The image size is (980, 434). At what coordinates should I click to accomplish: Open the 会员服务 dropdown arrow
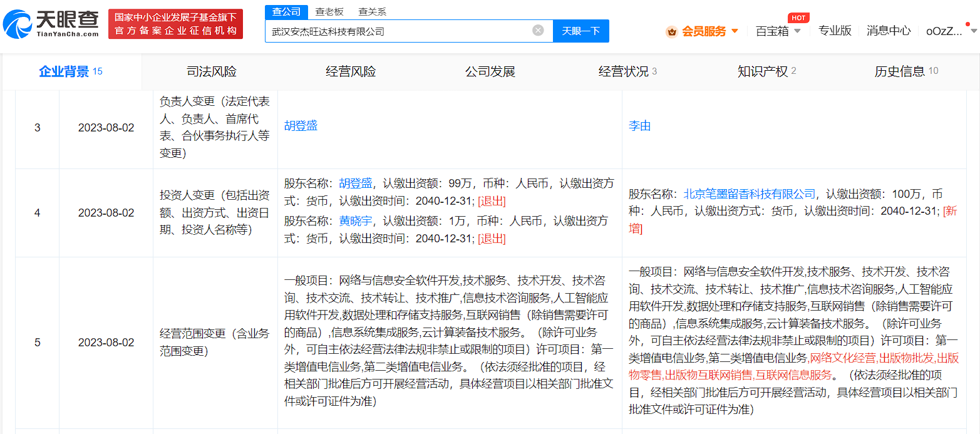(x=735, y=31)
